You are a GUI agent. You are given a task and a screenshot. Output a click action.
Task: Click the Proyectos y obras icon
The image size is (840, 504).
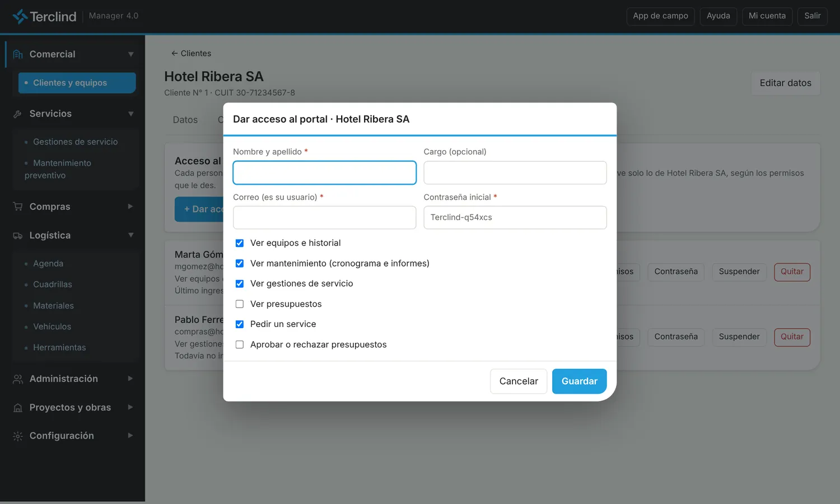pyautogui.click(x=18, y=408)
